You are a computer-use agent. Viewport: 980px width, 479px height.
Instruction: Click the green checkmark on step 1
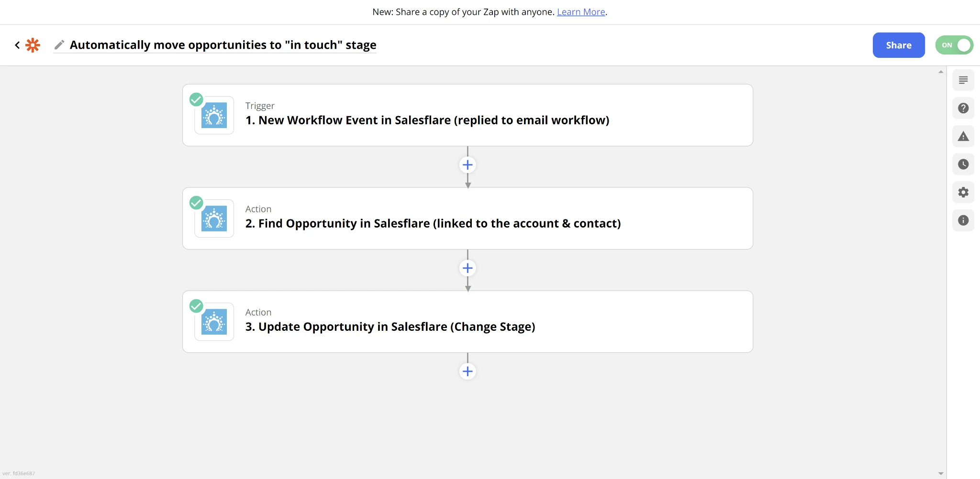click(196, 99)
